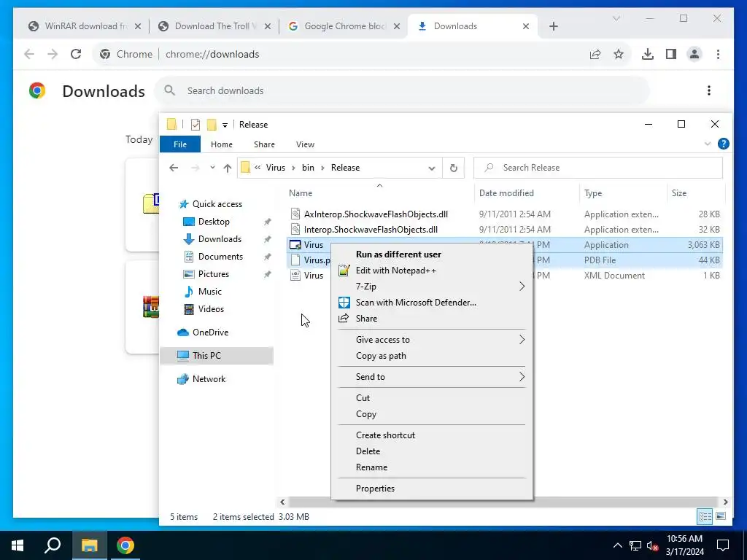Open address bar history dropdown
This screenshot has height=560, width=747.
pyautogui.click(x=432, y=168)
